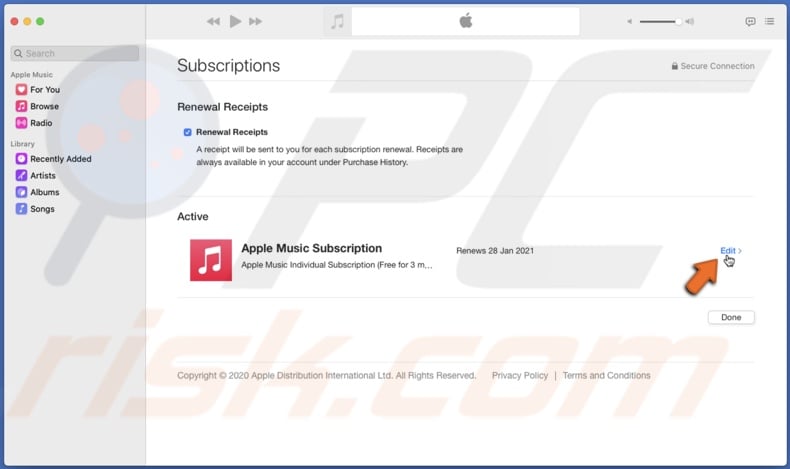Viewport: 790px width, 469px height.
Task: Click the Albums icon in the sidebar
Action: (21, 192)
